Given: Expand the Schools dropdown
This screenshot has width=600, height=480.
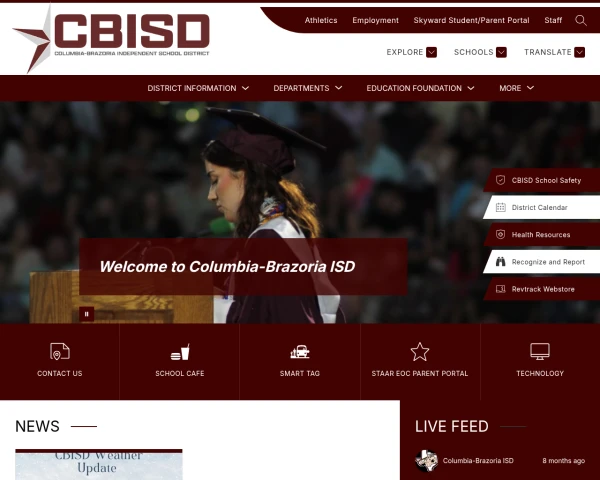Looking at the screenshot, I should coord(480,52).
